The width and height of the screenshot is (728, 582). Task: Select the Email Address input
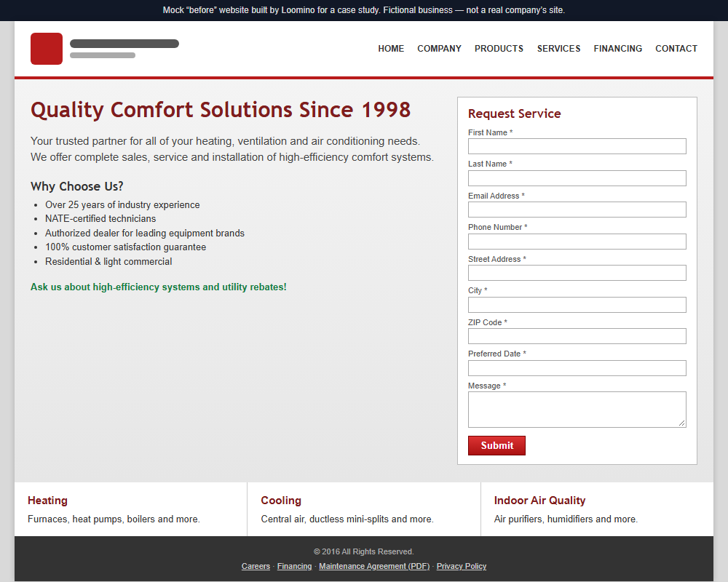[x=577, y=210]
